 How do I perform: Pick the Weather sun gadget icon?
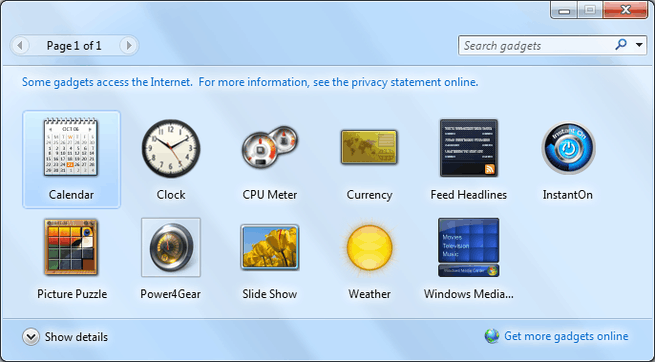(x=369, y=247)
